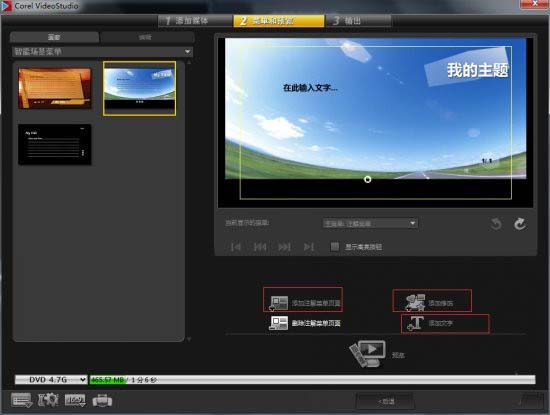Click the undo arrow icon
The image size is (550, 415).
click(x=496, y=224)
